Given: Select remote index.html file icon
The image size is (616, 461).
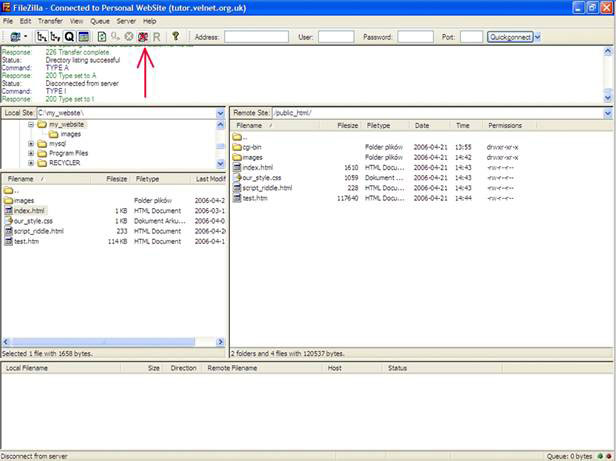Looking at the screenshot, I should click(x=237, y=168).
